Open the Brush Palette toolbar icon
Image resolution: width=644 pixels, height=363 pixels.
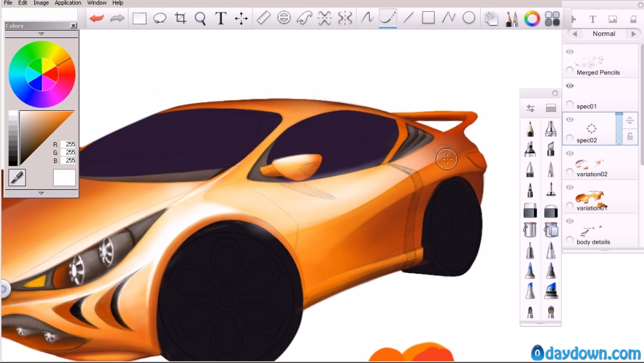coord(512,19)
